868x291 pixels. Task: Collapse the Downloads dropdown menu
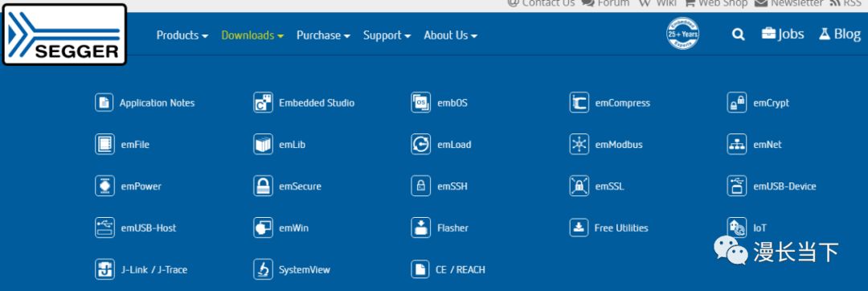click(x=252, y=35)
